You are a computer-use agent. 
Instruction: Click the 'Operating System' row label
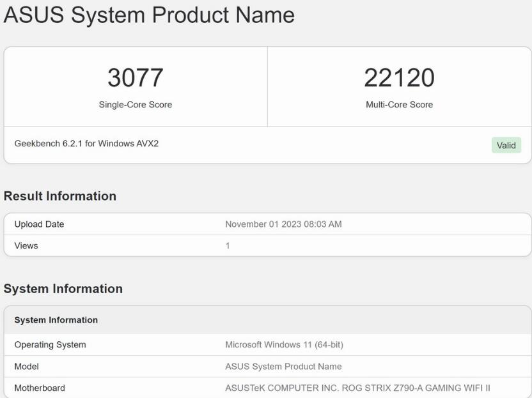(51, 345)
